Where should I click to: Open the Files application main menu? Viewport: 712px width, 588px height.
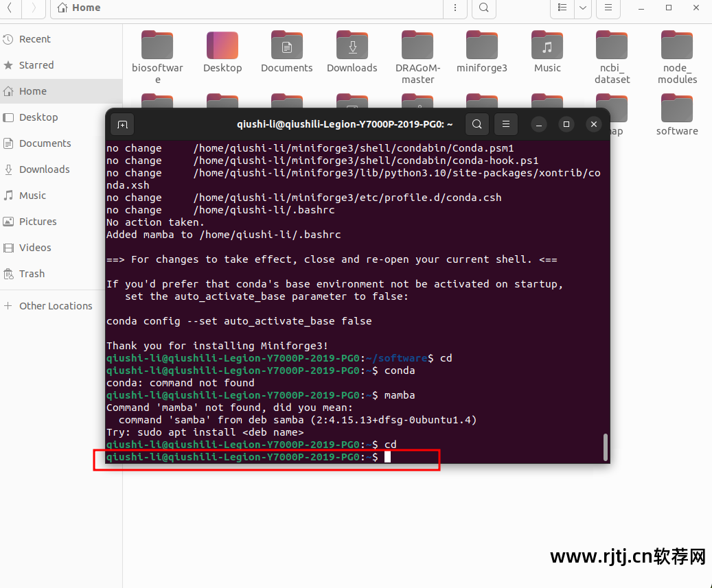(x=608, y=9)
